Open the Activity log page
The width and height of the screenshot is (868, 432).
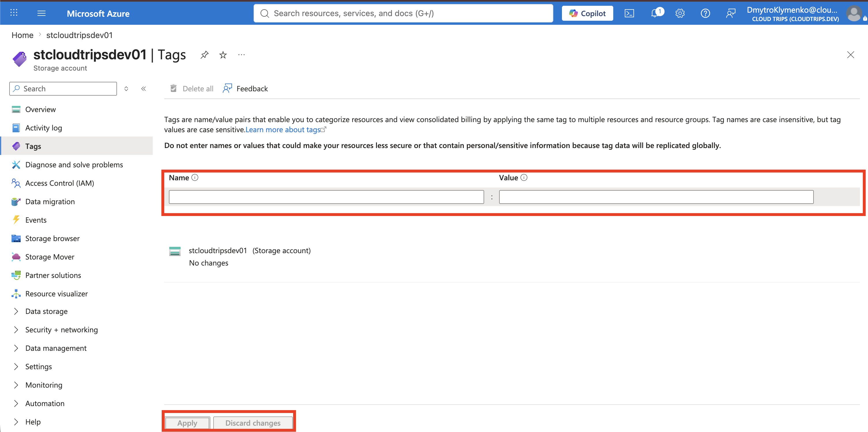click(x=44, y=128)
